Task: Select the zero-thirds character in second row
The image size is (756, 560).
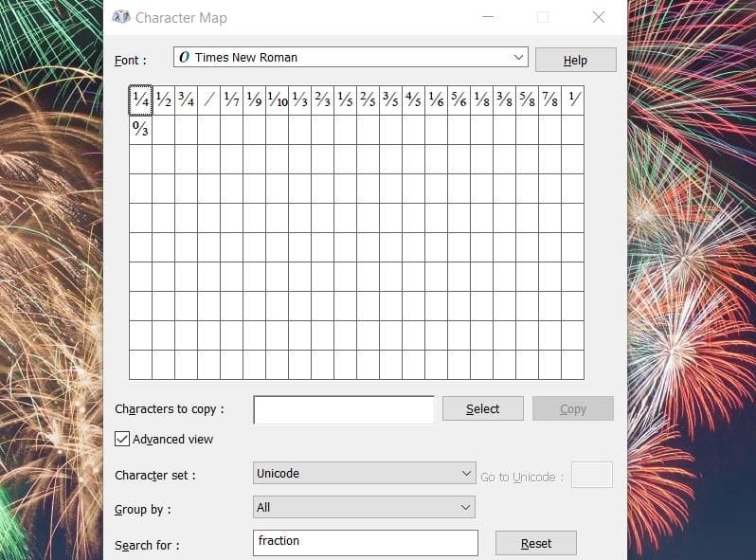Action: 140,129
